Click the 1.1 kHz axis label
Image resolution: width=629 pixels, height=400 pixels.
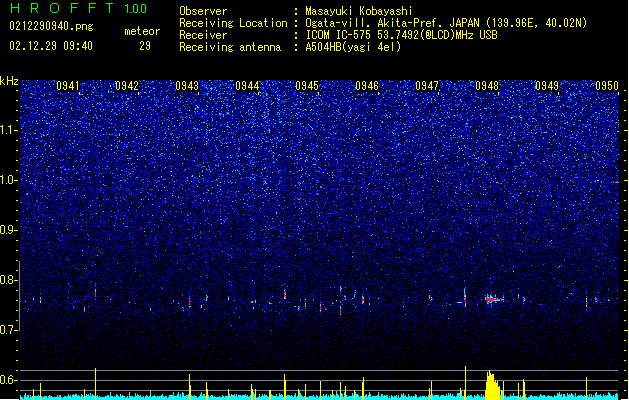[x=9, y=130]
